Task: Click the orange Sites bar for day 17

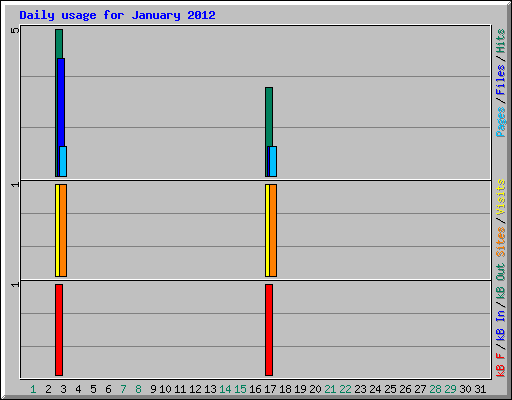Action: click(x=273, y=230)
